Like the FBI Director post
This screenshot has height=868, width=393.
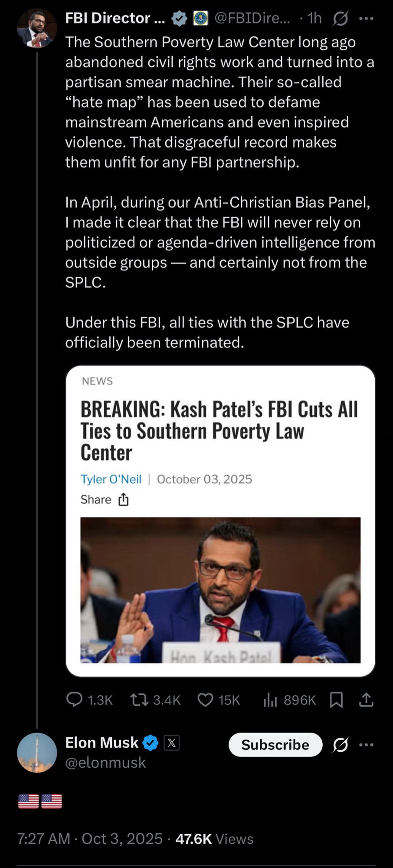pyautogui.click(x=205, y=700)
